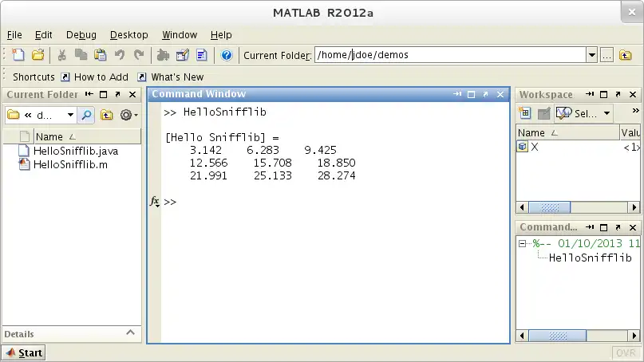The height and width of the screenshot is (362, 644).
Task: Minimize the Command History panel
Action: [590, 227]
